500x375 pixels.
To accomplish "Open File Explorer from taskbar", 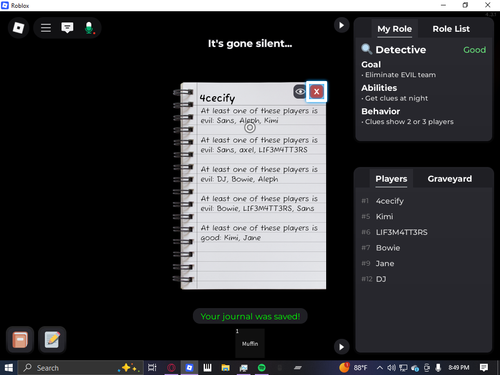I will (226, 368).
